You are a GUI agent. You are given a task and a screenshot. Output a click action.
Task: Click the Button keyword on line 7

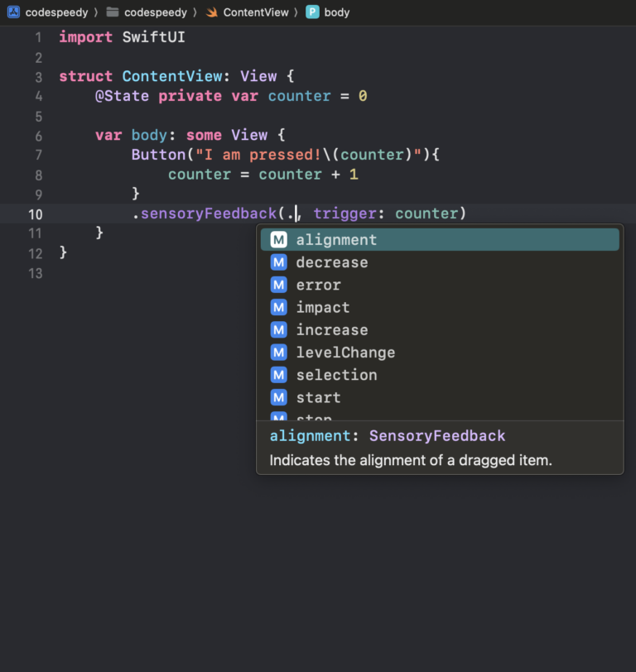(158, 155)
